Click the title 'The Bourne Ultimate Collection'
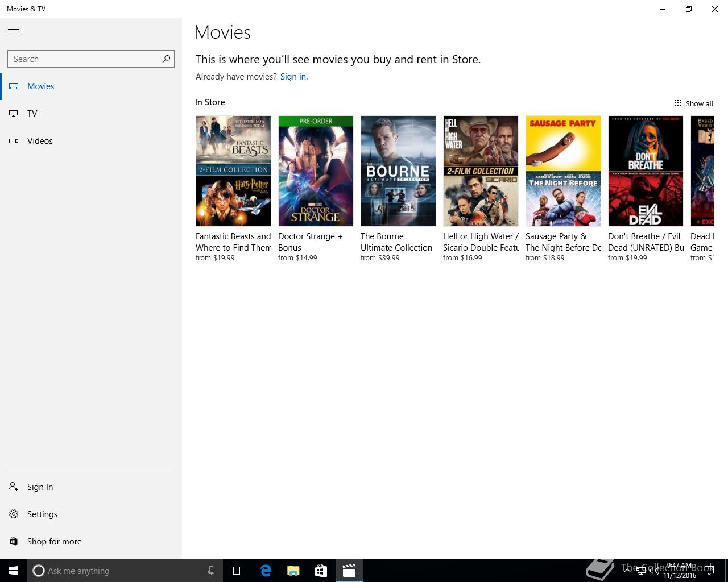 396,242
